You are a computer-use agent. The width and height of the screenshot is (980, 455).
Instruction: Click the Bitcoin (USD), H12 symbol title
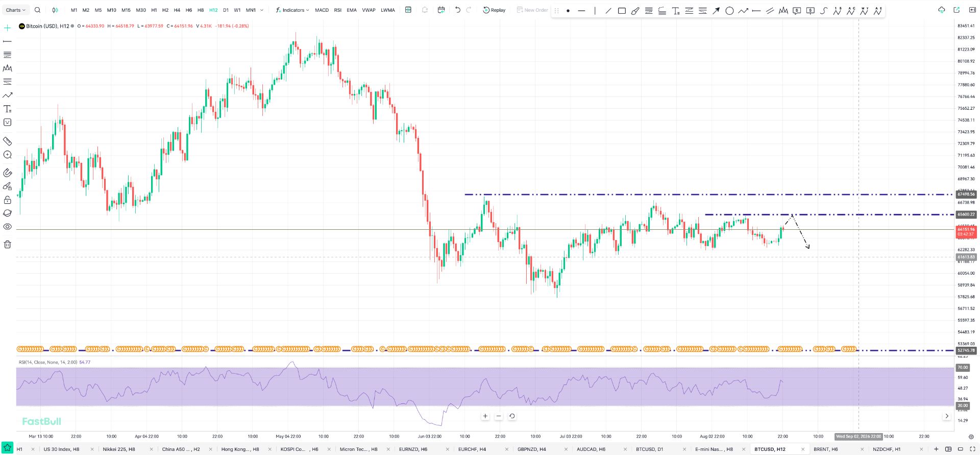(47, 26)
